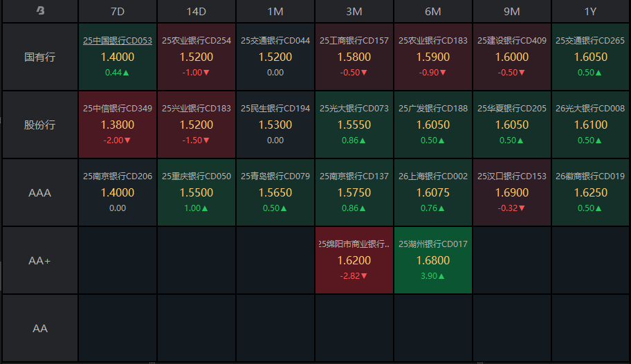This screenshot has width=631, height=364.
Task: Open the 25重庆银行CD050 cell
Action: tap(196, 192)
